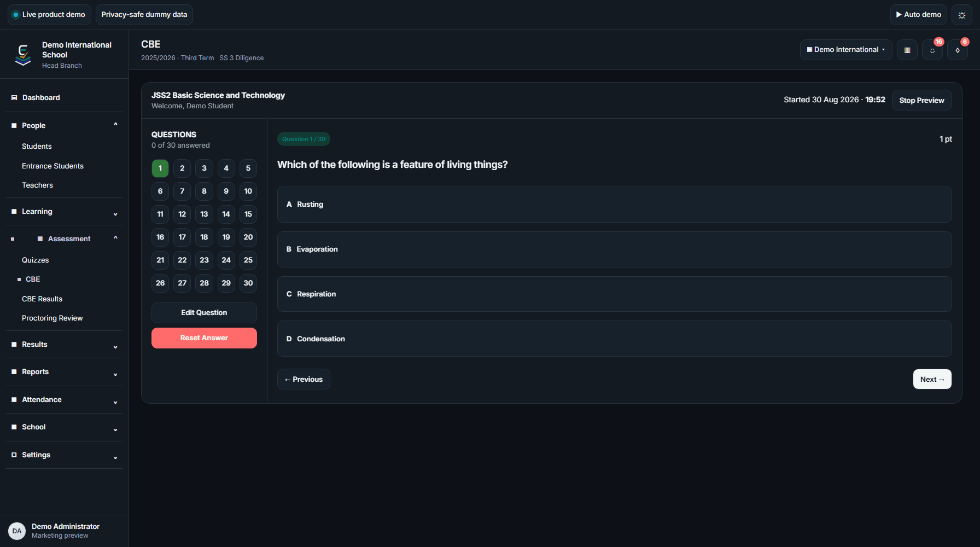Click the Demo International School logo

[23, 55]
